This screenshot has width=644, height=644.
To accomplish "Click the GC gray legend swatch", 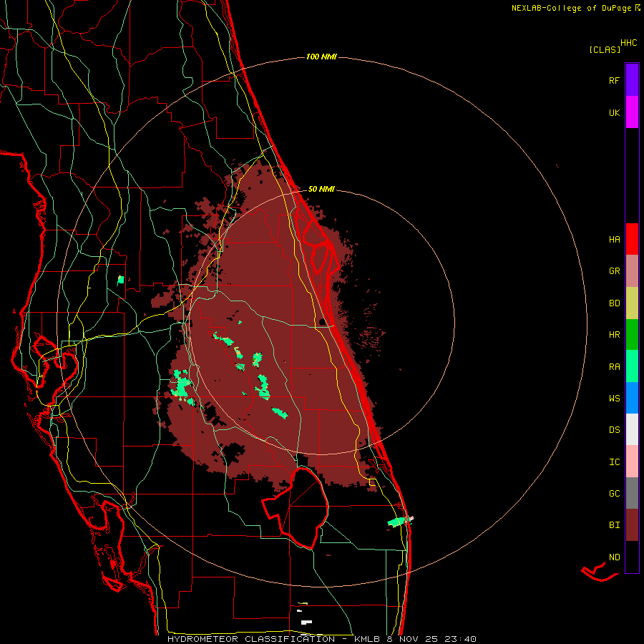I will pyautogui.click(x=632, y=493).
